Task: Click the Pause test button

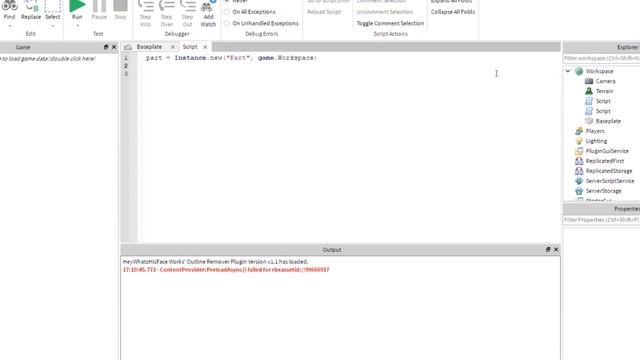Action: tap(99, 10)
